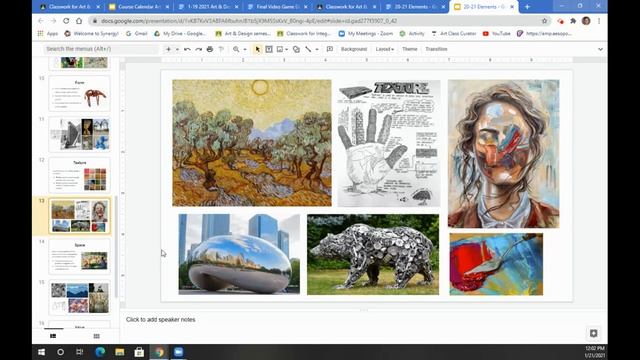This screenshot has width=640, height=360.
Task: Open the zoom level dropdown arrow
Action: pos(245,49)
